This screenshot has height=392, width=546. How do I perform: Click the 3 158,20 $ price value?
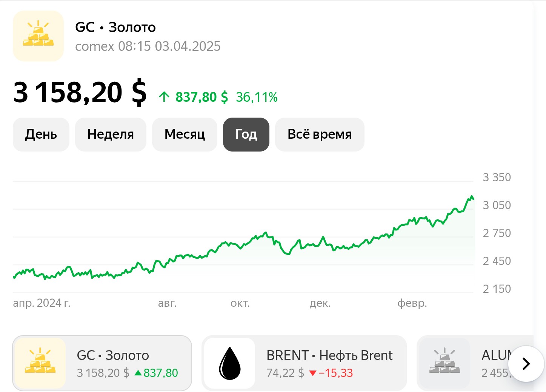[x=80, y=92]
